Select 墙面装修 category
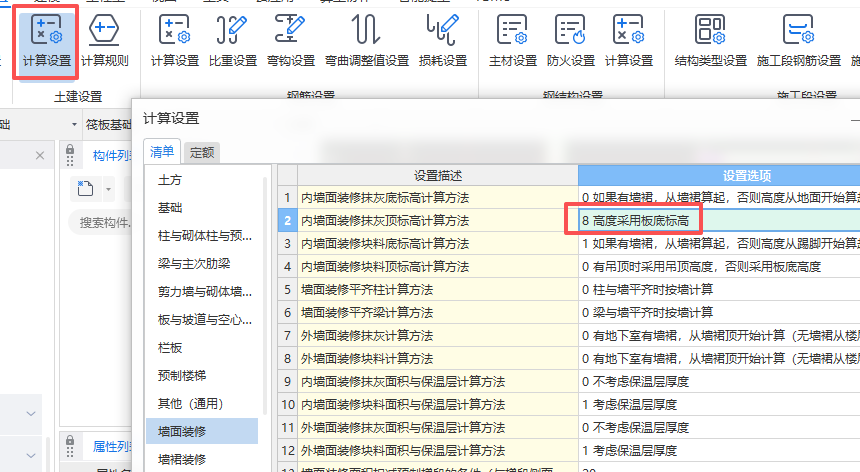860x472 pixels. point(202,431)
